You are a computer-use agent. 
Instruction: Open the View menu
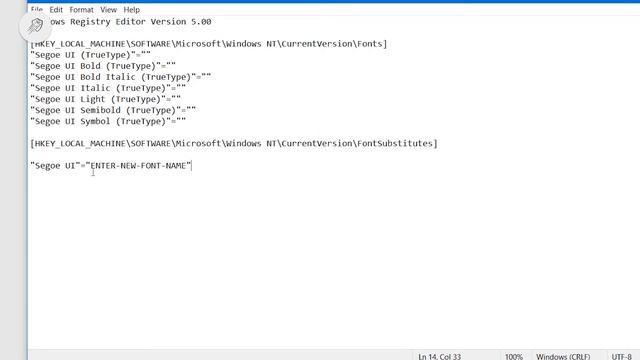108,9
